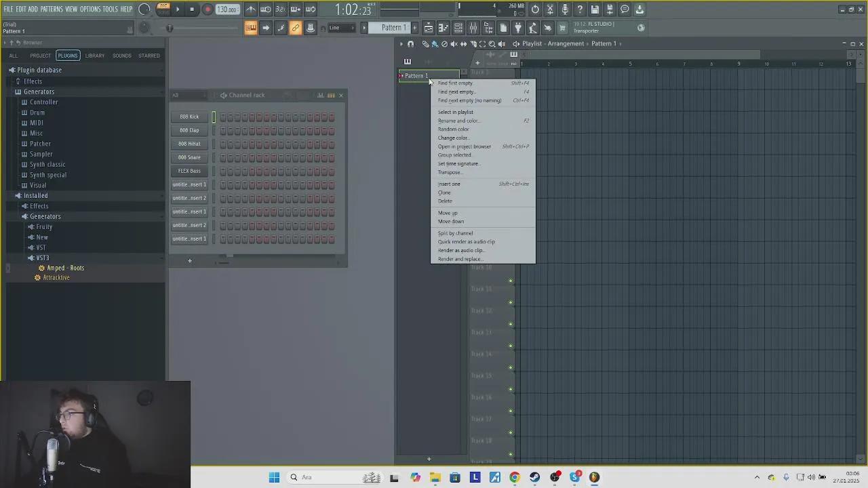Click the save project floppy icon

pos(595,9)
